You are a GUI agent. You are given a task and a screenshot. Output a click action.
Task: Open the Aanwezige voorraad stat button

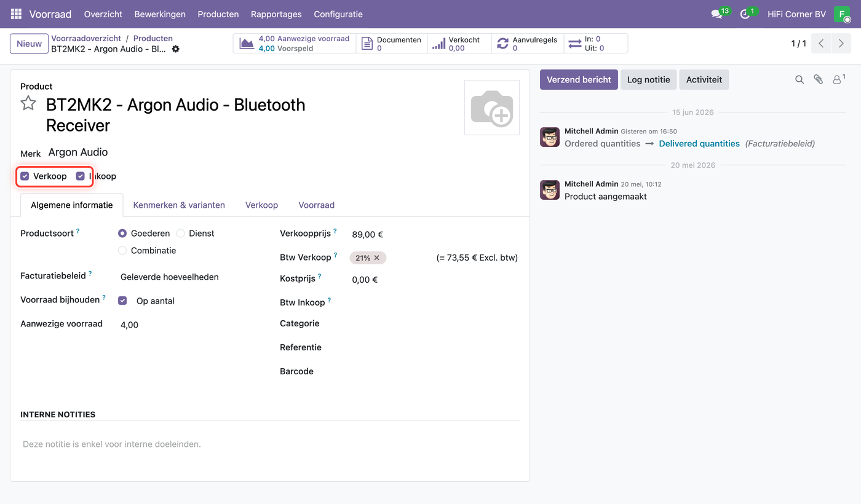coord(295,44)
